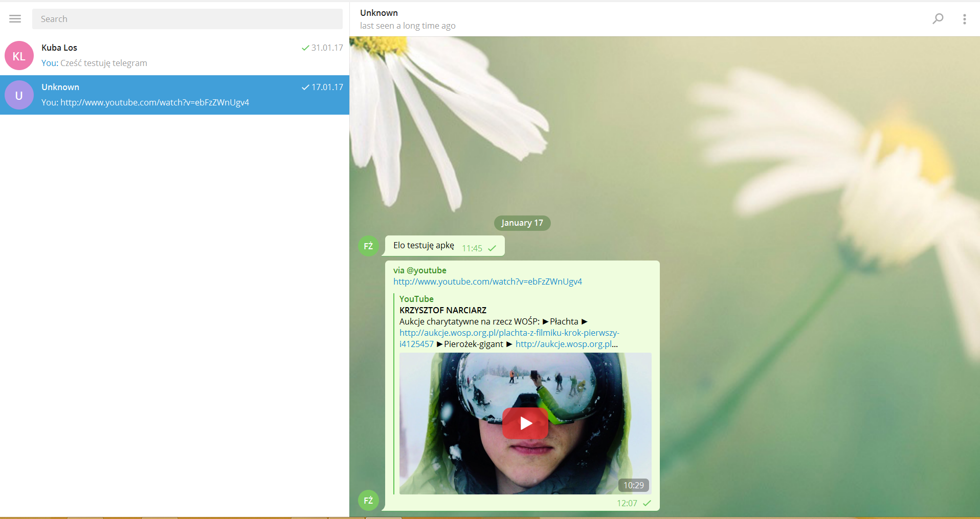The width and height of the screenshot is (980, 519).
Task: Click the January 17 date badge
Action: pos(522,223)
